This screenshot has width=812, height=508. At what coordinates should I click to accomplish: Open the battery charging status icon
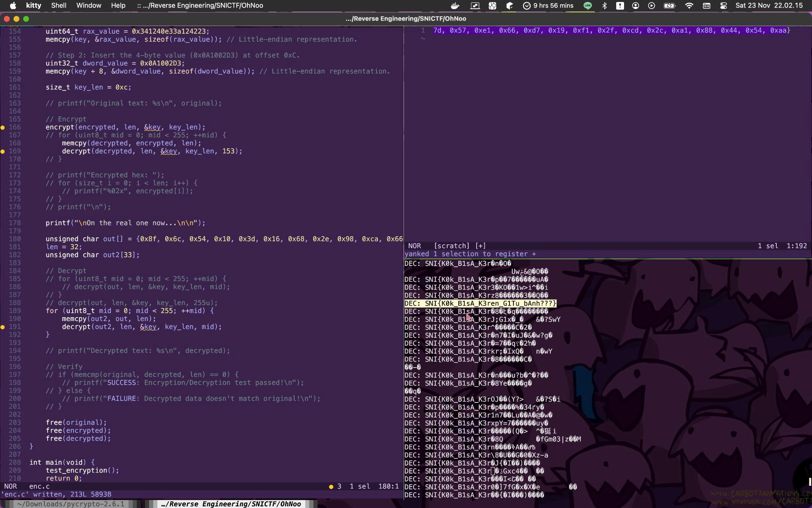669,6
